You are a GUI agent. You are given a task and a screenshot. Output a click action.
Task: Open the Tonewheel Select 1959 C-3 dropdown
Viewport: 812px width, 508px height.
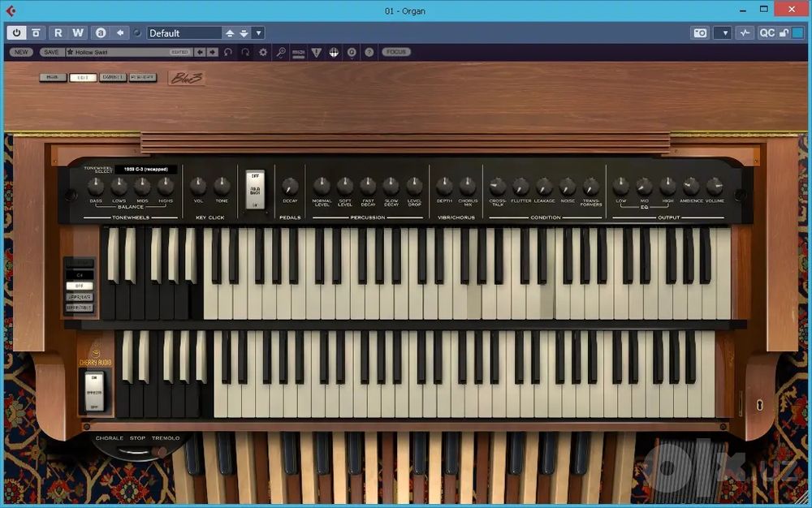(x=146, y=169)
